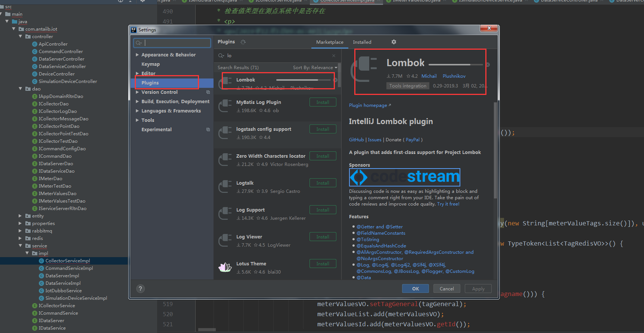Install logstash config support plugin

coord(323,129)
